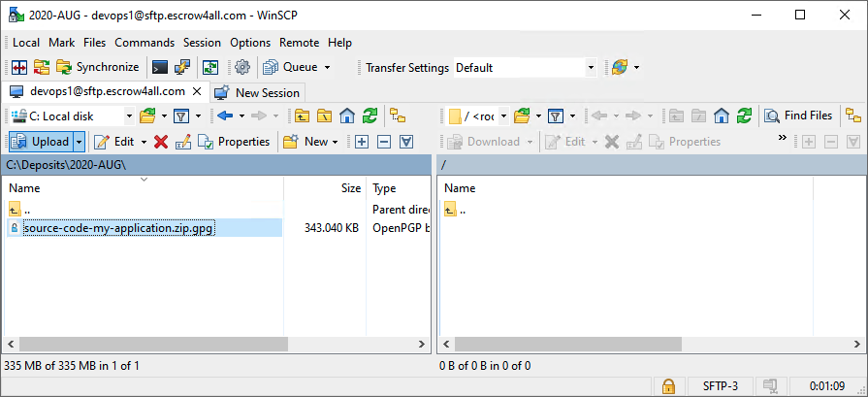The width and height of the screenshot is (868, 397).
Task: Expand the Upload dropdown arrow
Action: point(80,142)
